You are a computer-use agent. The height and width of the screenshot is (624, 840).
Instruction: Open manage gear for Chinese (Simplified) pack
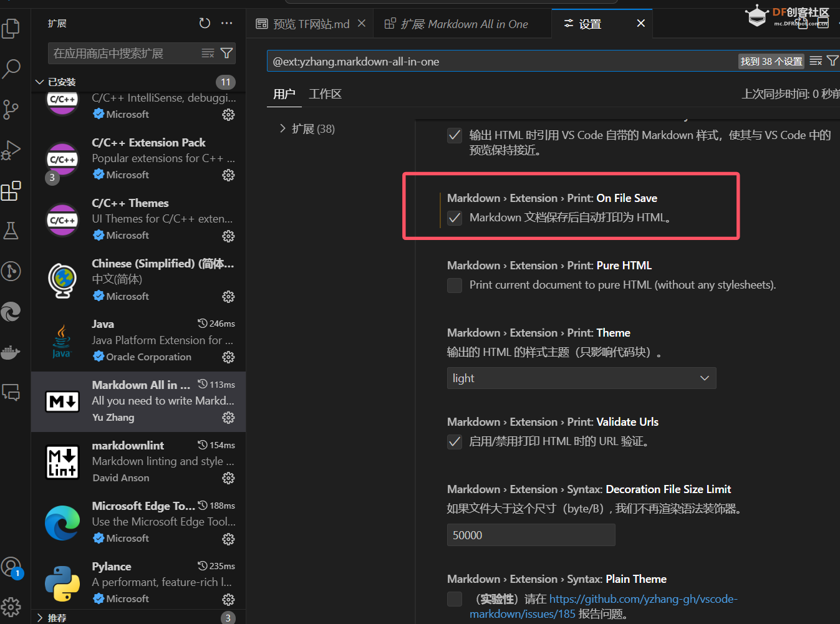click(228, 296)
